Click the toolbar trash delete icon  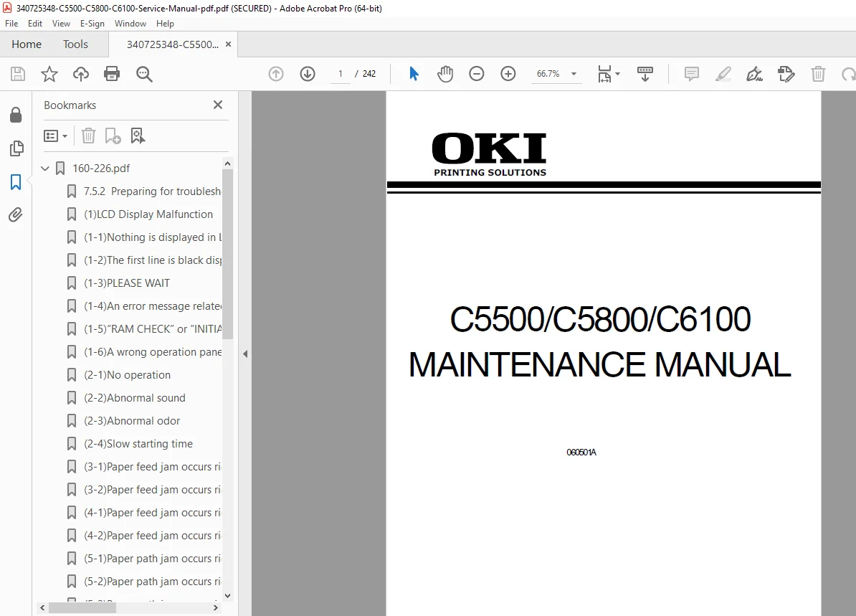818,74
